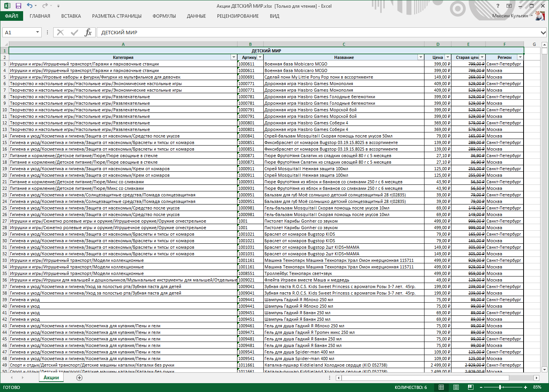Switch to Page Layout view icon
549x392 pixels.
[456, 387]
